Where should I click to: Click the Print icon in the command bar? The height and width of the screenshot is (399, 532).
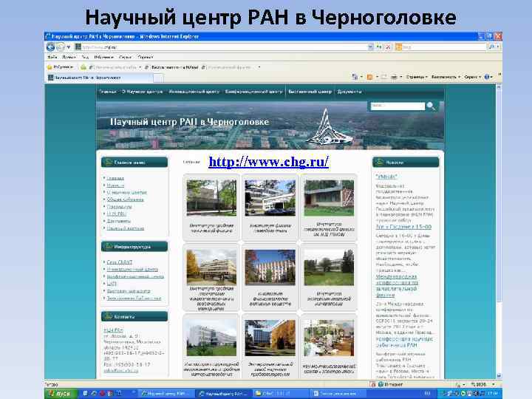point(394,77)
